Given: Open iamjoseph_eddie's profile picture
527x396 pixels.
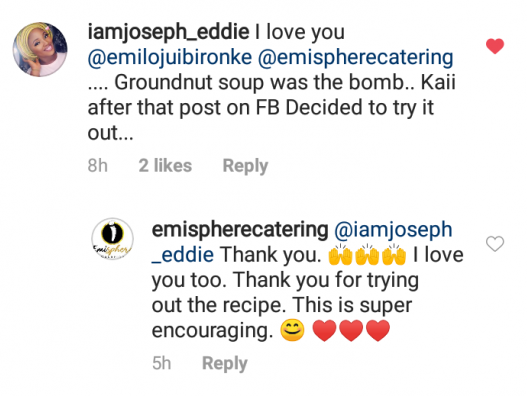Looking at the screenshot, I should [40, 49].
